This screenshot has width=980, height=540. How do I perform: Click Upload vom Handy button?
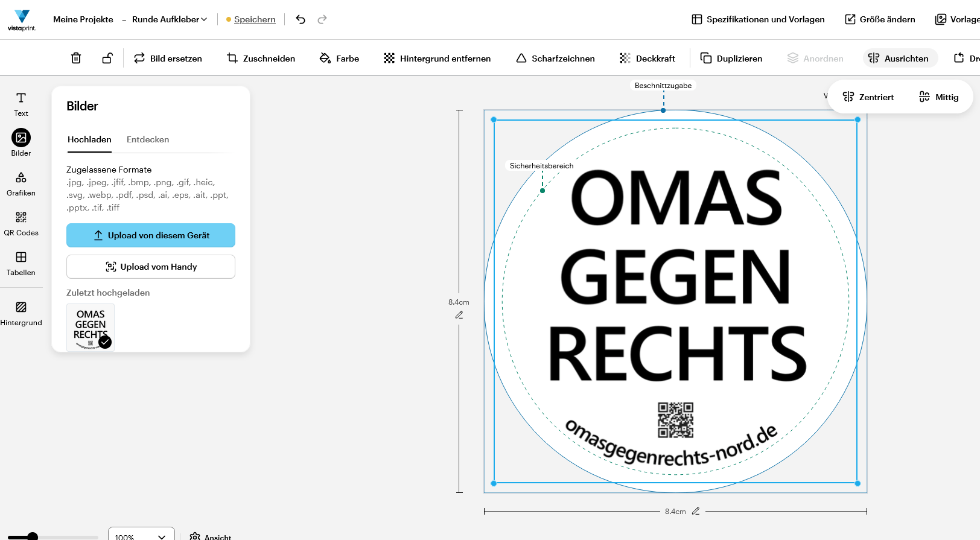coord(151,267)
